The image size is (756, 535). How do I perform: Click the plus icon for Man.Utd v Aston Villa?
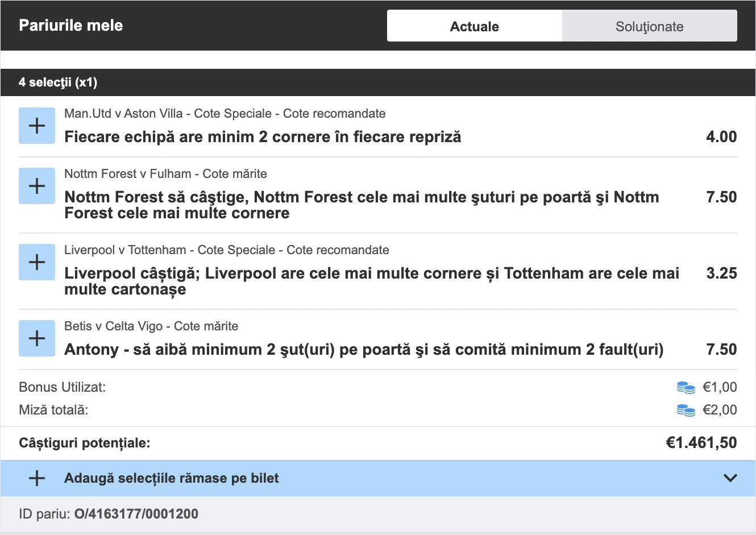point(36,125)
